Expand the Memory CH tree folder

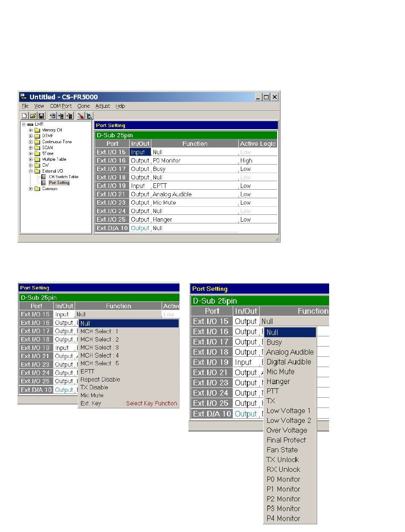tap(31, 130)
